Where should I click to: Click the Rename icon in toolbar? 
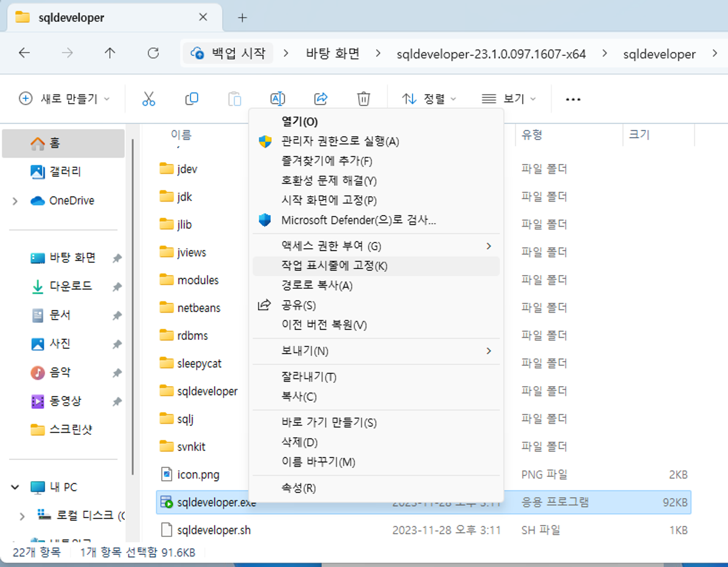[x=277, y=99]
